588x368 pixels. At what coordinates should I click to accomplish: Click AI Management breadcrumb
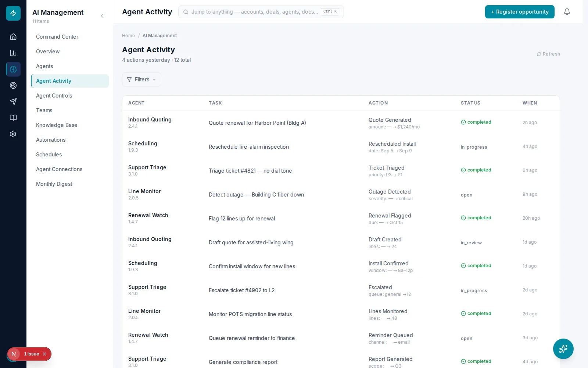click(x=159, y=36)
